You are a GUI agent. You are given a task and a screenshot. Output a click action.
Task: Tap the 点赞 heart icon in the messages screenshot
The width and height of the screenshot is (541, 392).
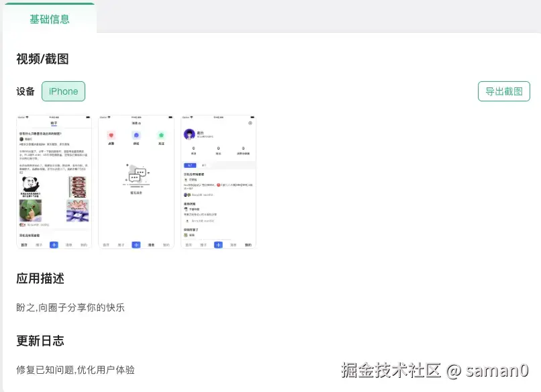coord(111,136)
